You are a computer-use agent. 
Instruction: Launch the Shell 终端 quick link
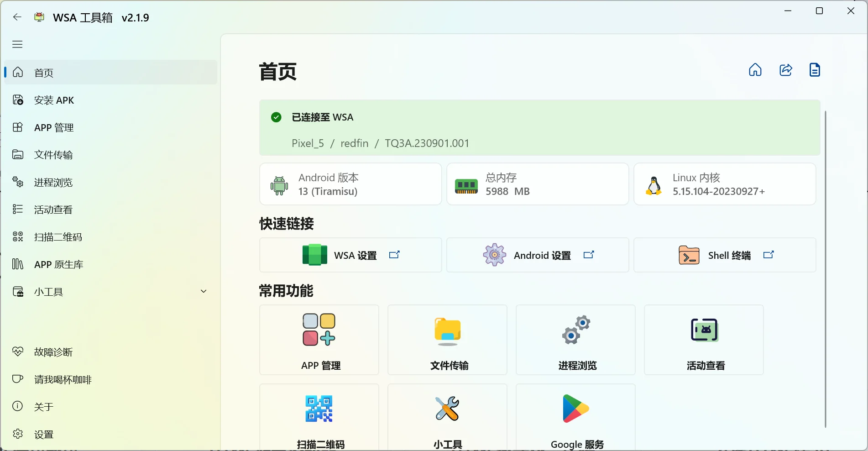[x=724, y=255]
